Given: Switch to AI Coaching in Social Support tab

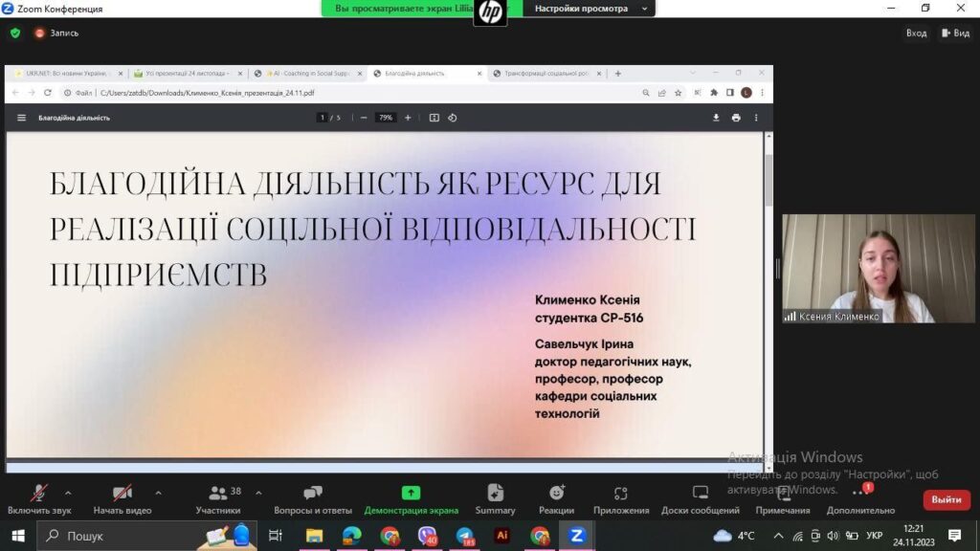Looking at the screenshot, I should tap(308, 74).
